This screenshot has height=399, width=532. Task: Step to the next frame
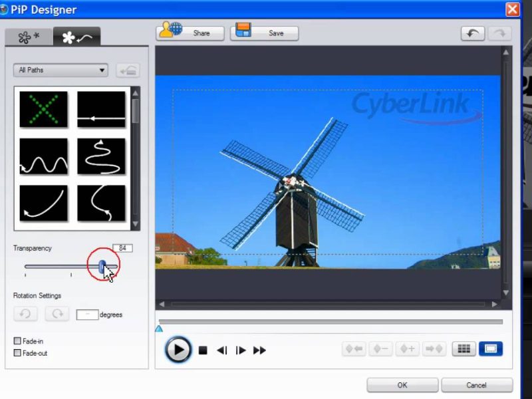[241, 350]
